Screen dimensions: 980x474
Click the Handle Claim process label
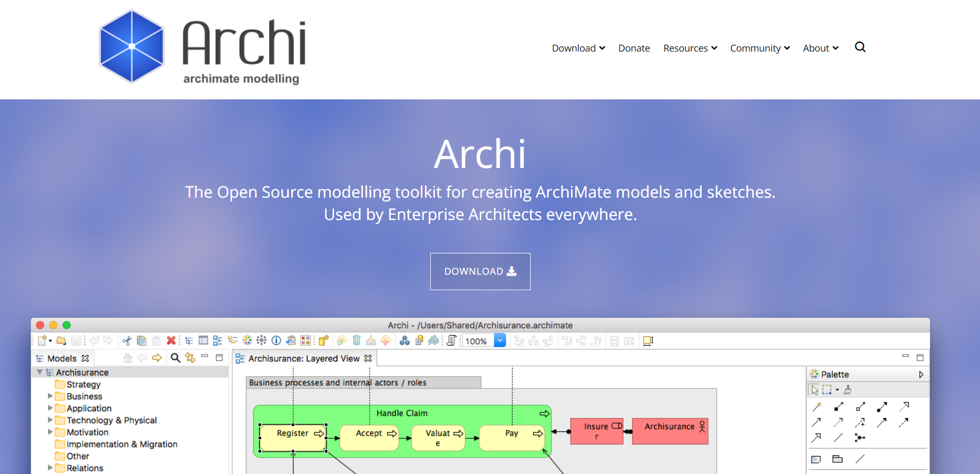coord(402,413)
